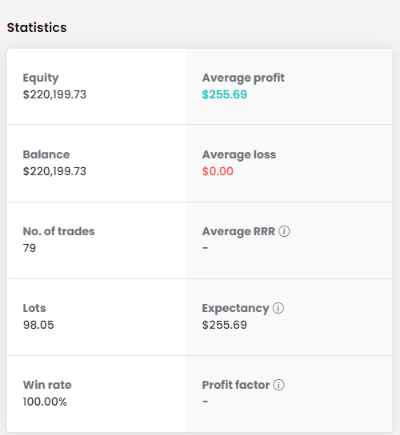This screenshot has height=435, width=400.
Task: Click the Average profit label
Action: coord(243,78)
